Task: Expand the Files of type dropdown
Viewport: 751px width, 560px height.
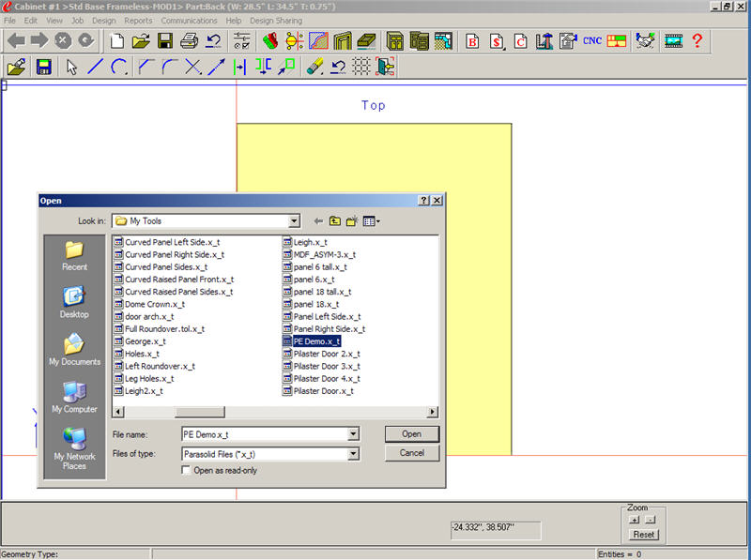Action: click(353, 454)
